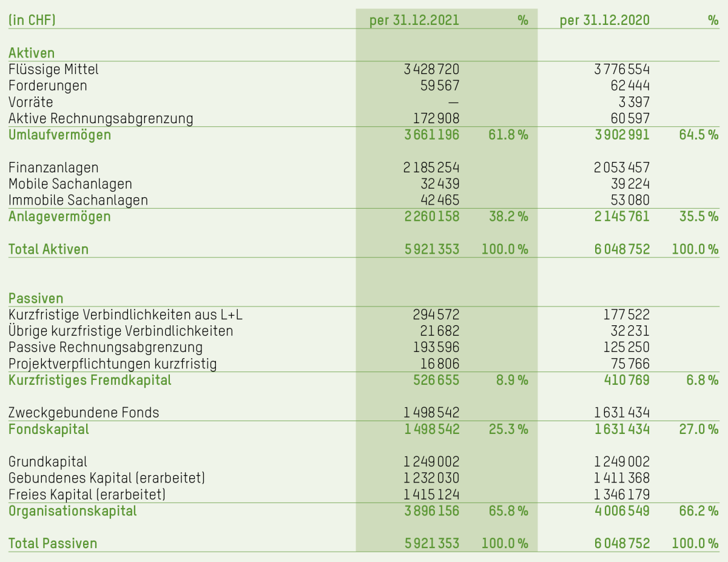This screenshot has width=728, height=562.
Task: Click the 61.8 % Umlaufvermögen percentage
Action: (x=508, y=135)
